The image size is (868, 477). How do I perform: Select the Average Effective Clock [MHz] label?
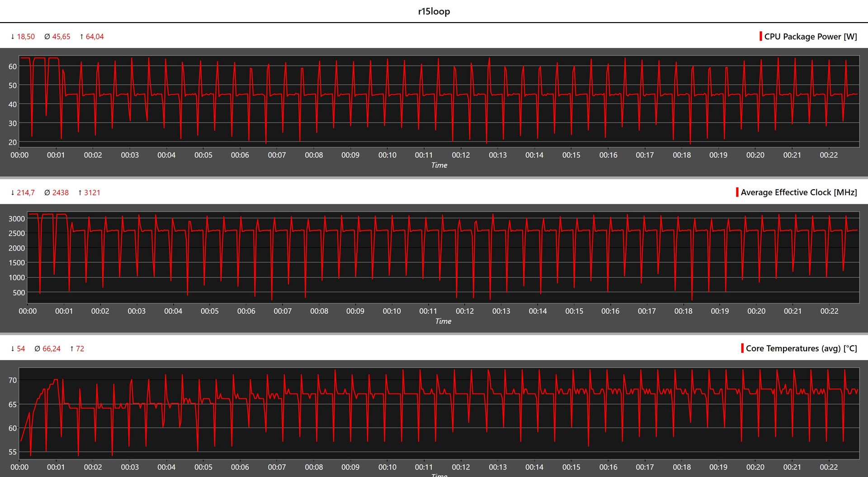coord(799,192)
